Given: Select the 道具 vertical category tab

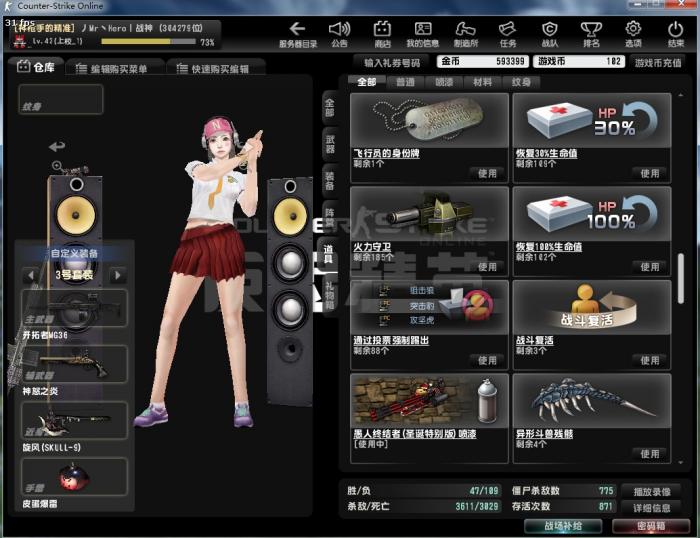Looking at the screenshot, I should click(329, 255).
